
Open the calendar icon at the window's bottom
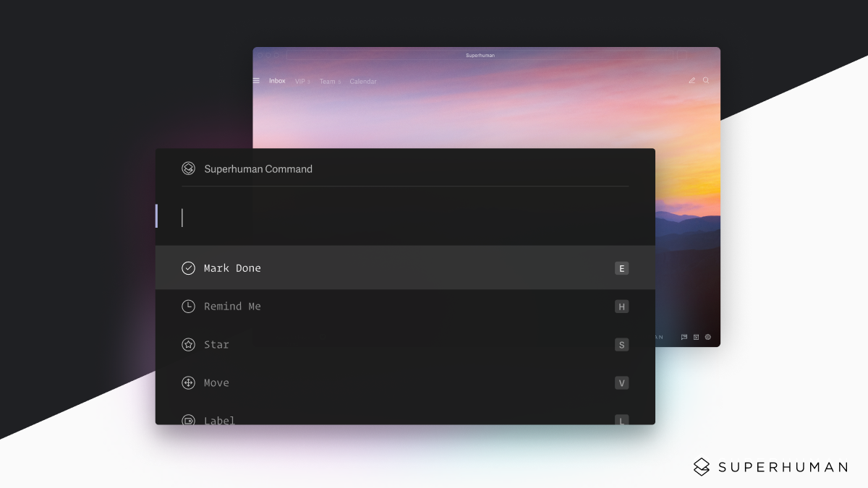(696, 337)
